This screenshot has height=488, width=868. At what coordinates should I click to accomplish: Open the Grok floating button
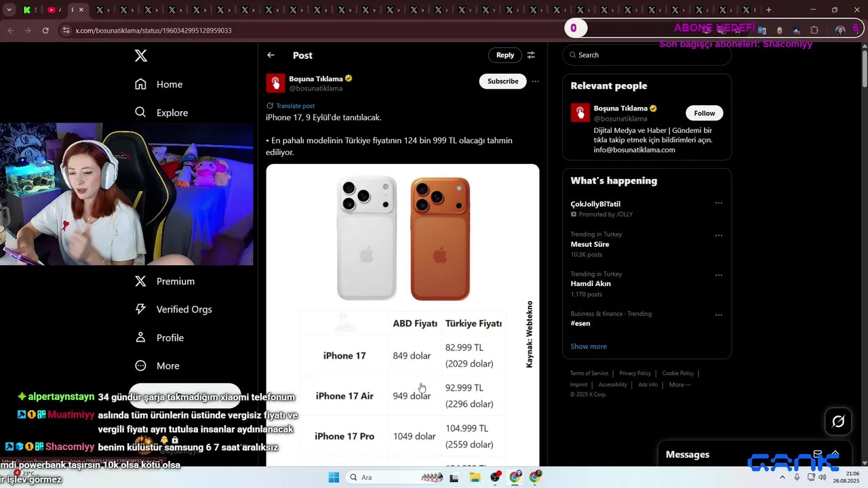pos(838,422)
